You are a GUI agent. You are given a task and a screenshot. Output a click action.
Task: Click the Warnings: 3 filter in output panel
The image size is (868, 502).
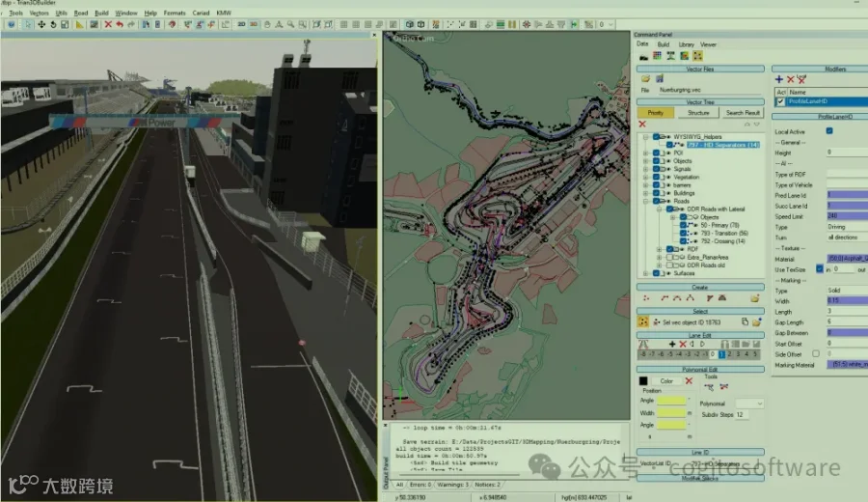point(452,485)
